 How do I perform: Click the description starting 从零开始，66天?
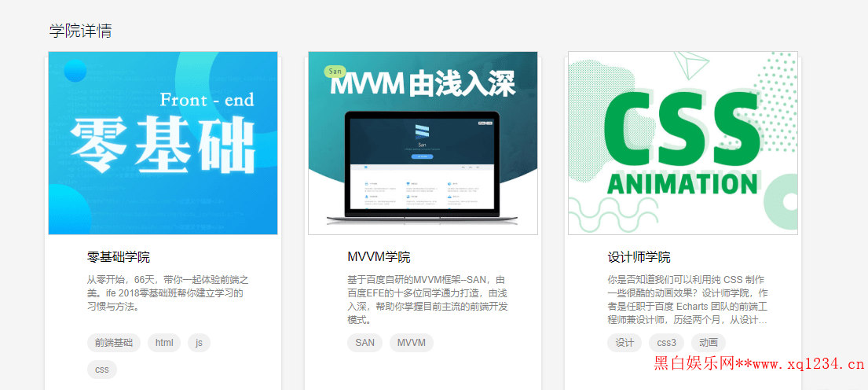coord(168,292)
